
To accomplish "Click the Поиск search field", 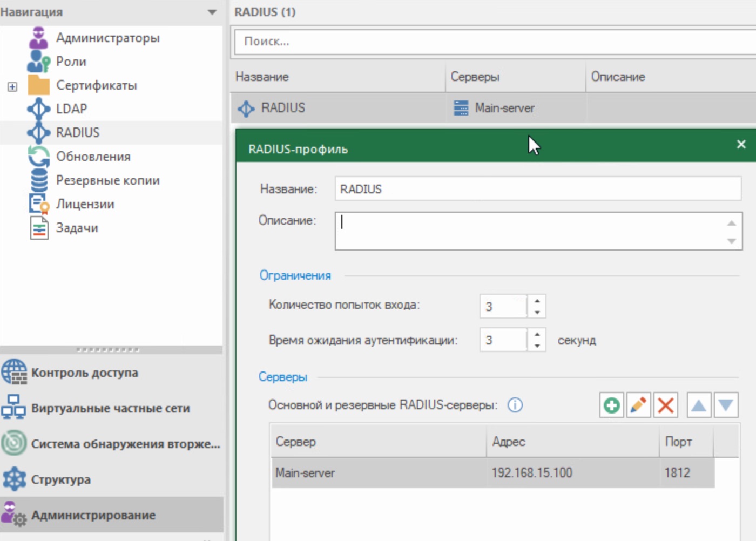I will click(495, 42).
